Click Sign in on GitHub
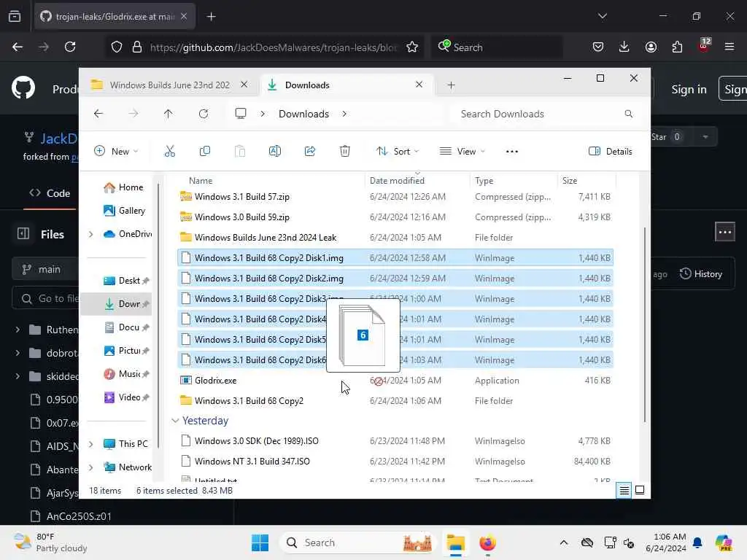Viewport: 747px width, 560px height. (x=689, y=89)
